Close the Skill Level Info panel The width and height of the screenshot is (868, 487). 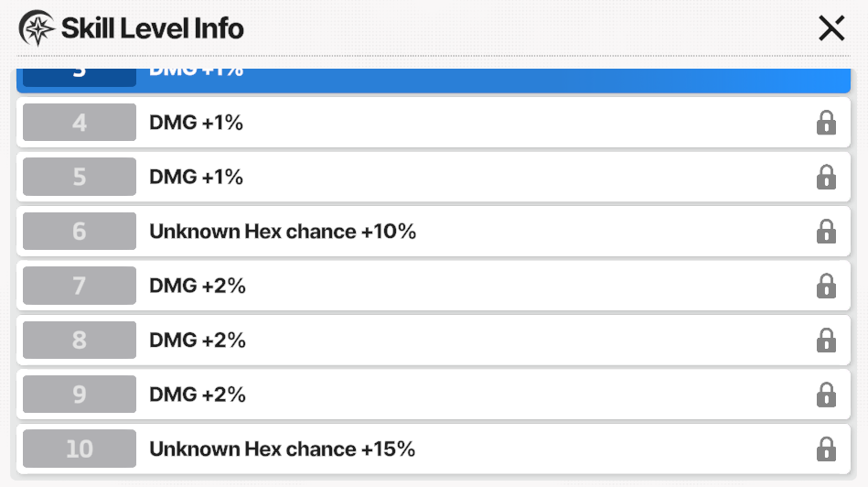pyautogui.click(x=831, y=28)
